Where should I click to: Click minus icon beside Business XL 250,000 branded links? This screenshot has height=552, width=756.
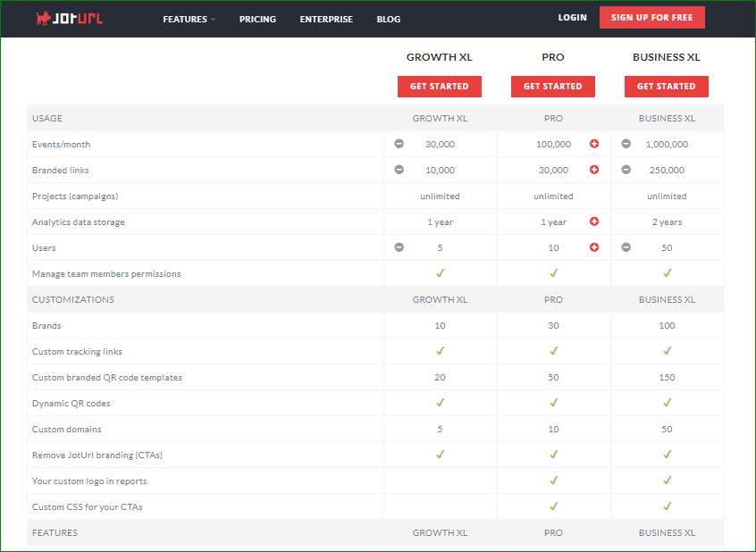click(x=626, y=170)
